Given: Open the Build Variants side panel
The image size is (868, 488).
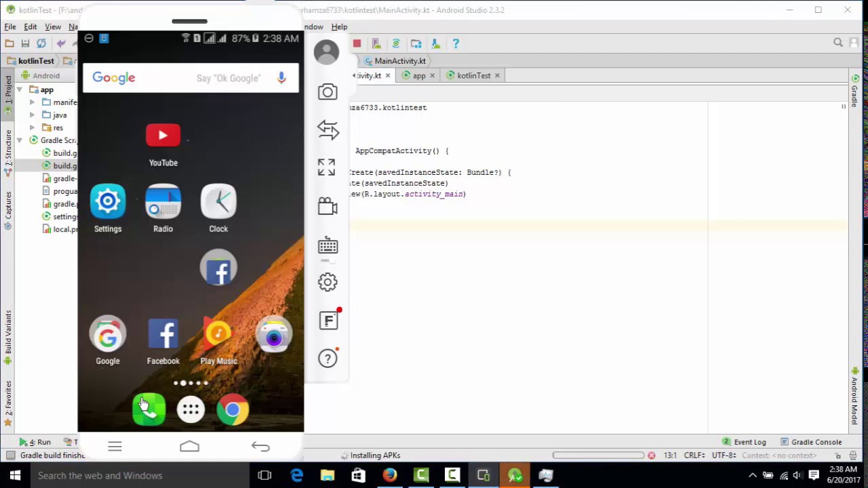Looking at the screenshot, I should click(x=8, y=338).
